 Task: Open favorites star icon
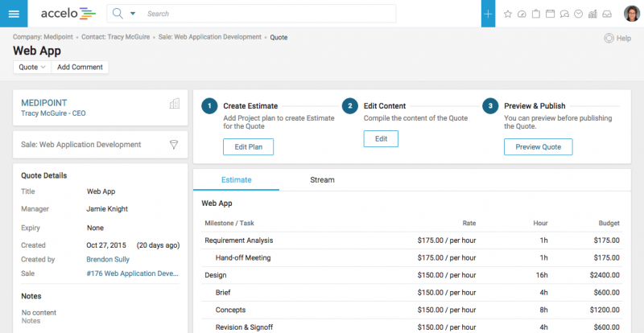click(508, 14)
